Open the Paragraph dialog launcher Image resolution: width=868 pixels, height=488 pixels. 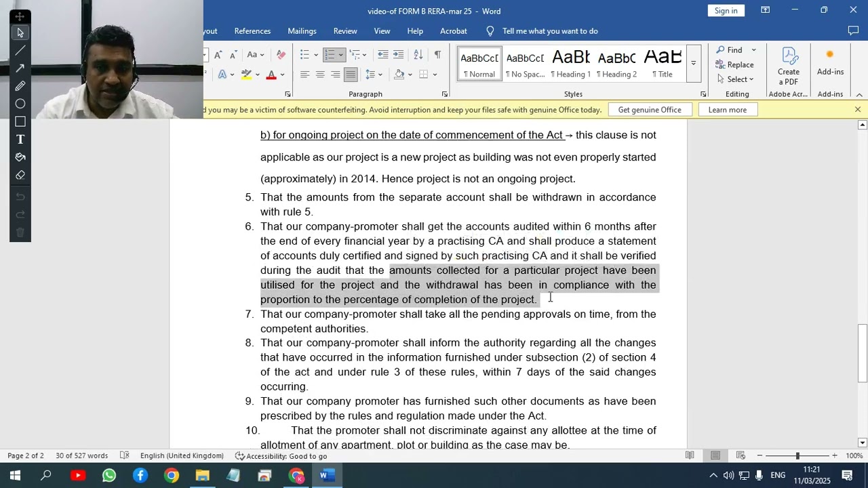point(445,94)
